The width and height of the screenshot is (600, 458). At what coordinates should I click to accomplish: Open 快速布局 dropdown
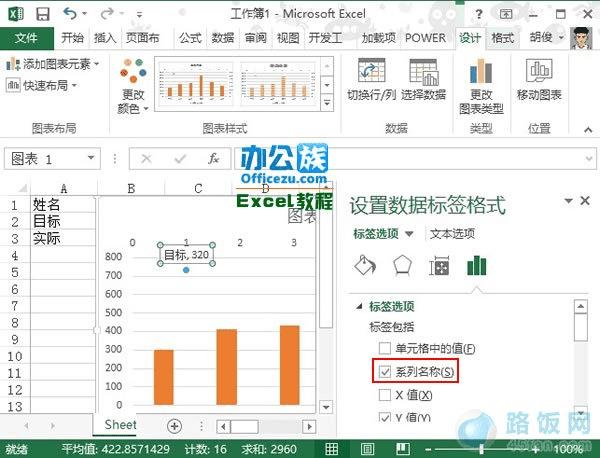pyautogui.click(x=41, y=85)
